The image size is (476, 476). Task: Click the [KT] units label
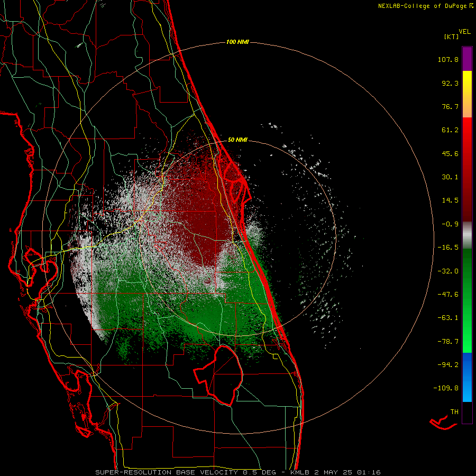coord(452,36)
